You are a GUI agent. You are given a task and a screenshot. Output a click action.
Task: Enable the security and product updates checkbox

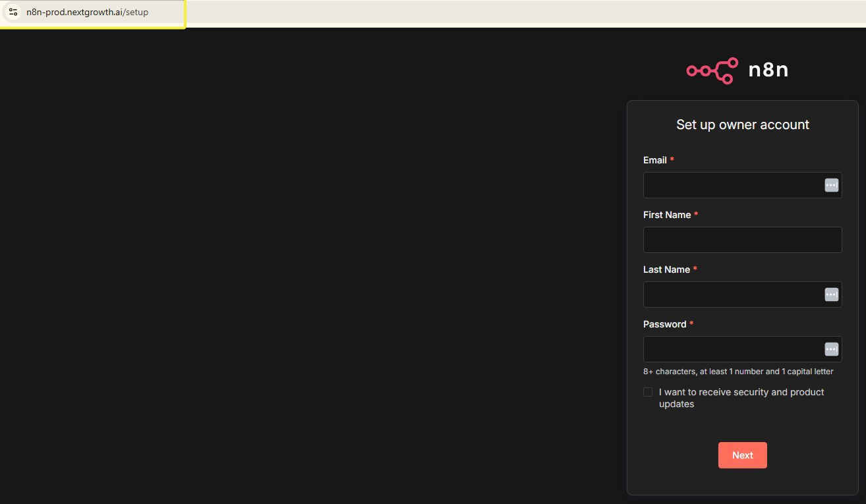648,392
